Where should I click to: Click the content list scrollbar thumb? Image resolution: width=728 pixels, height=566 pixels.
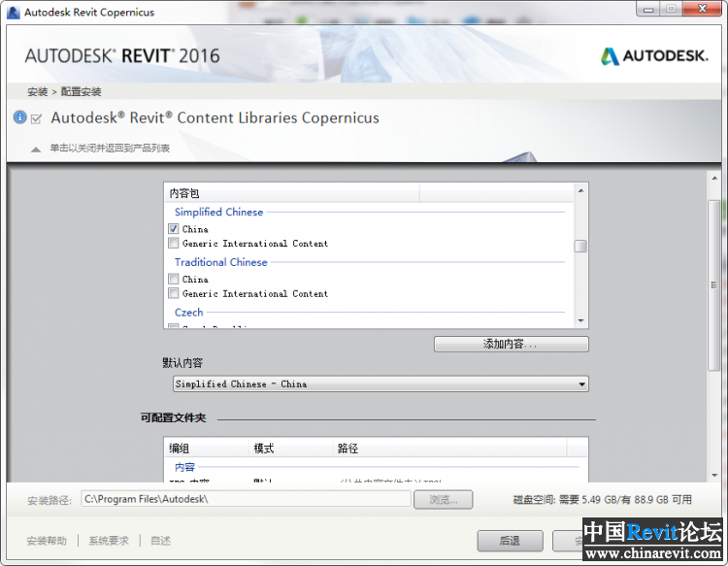tap(580, 246)
